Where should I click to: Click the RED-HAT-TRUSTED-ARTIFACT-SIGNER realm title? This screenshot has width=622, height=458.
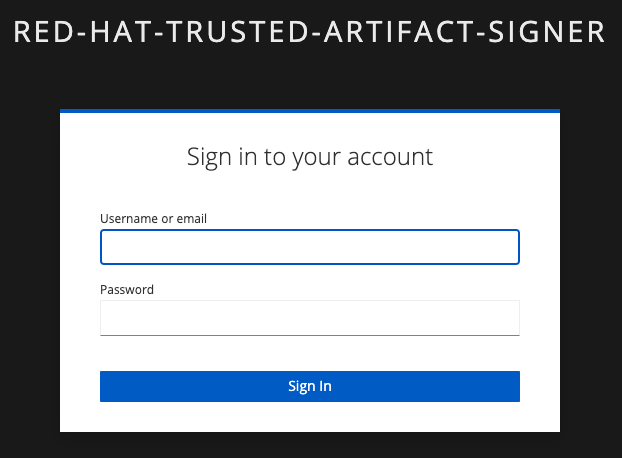point(310,32)
